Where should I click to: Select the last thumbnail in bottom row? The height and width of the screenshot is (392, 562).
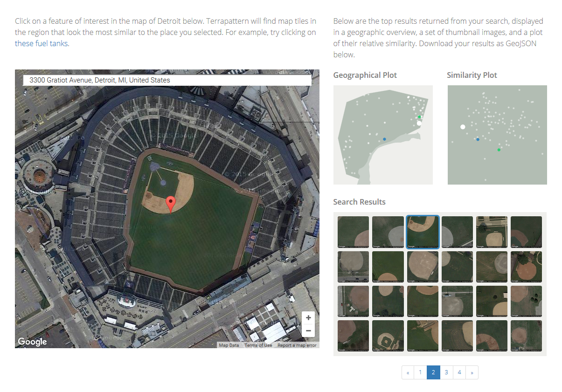(x=526, y=336)
